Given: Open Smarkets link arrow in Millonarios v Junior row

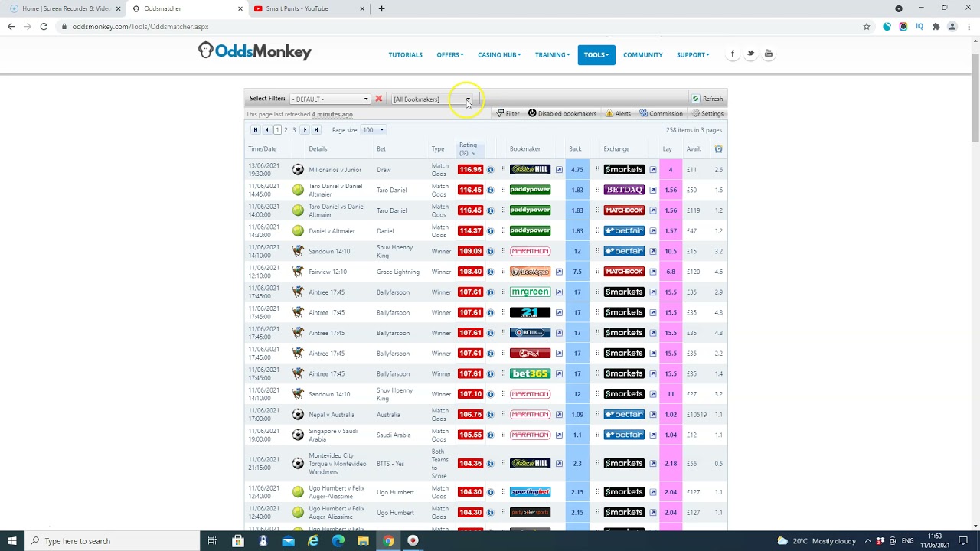Looking at the screenshot, I should (x=652, y=170).
